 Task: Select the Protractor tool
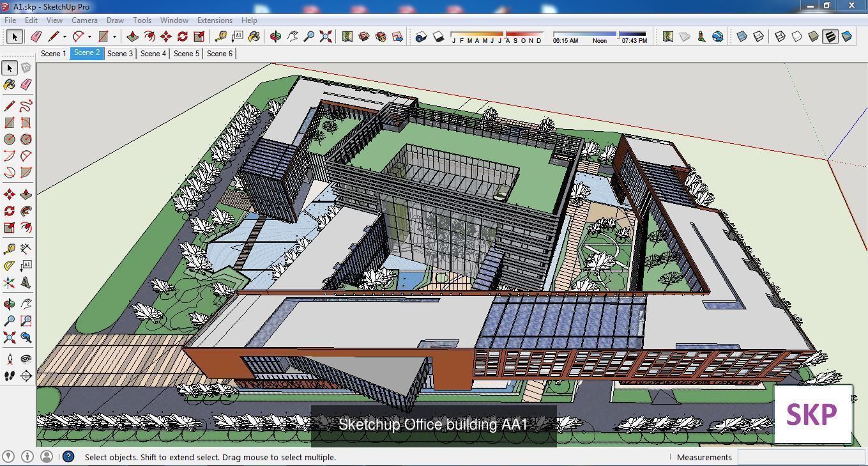pyautogui.click(x=10, y=266)
